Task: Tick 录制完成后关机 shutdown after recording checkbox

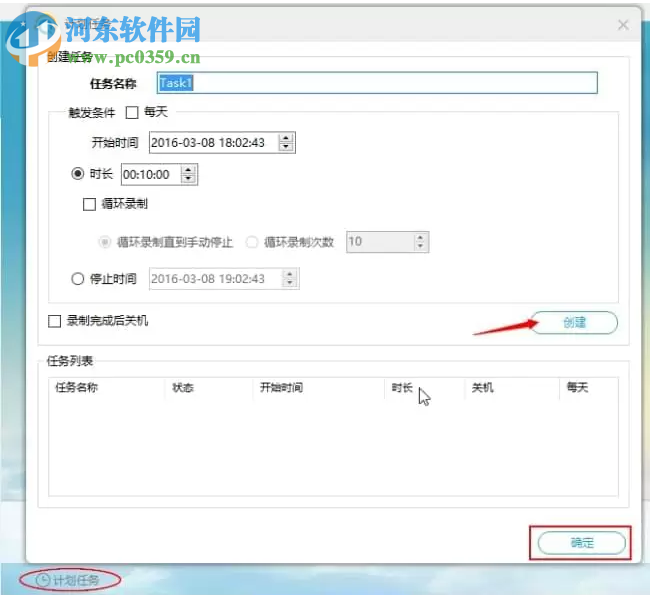Action: coord(54,321)
